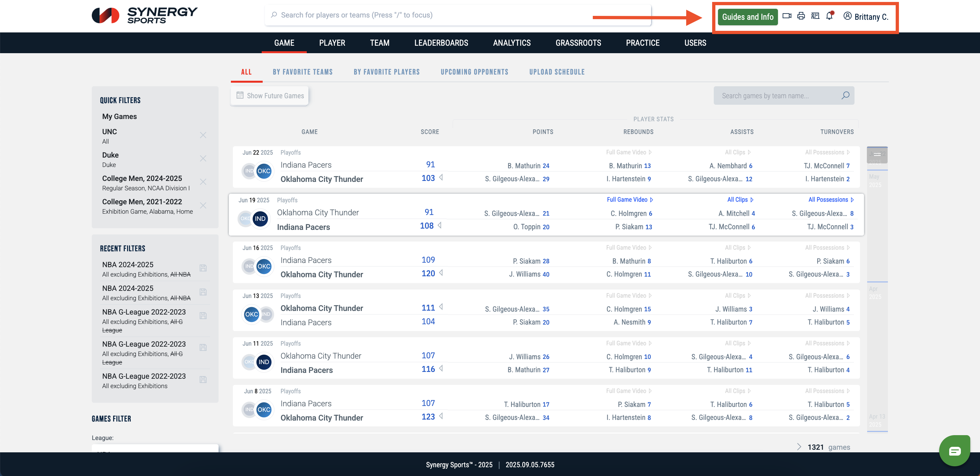Click the Guides and Info button

747,17
